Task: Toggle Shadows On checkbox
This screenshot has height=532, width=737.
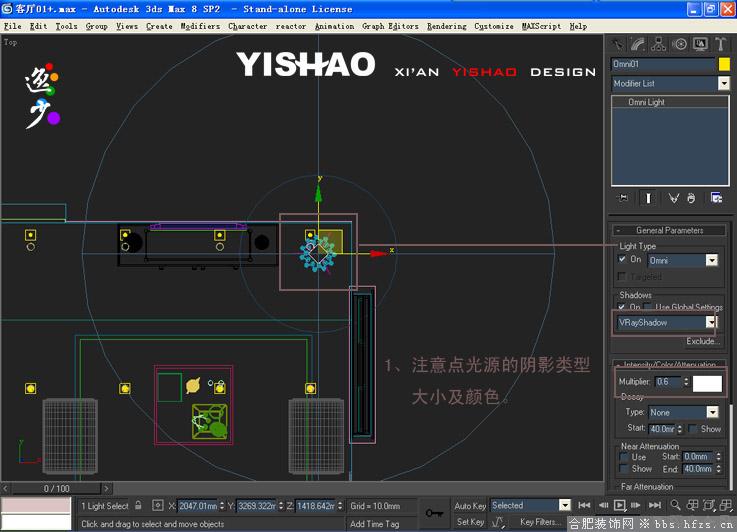Action: click(622, 307)
